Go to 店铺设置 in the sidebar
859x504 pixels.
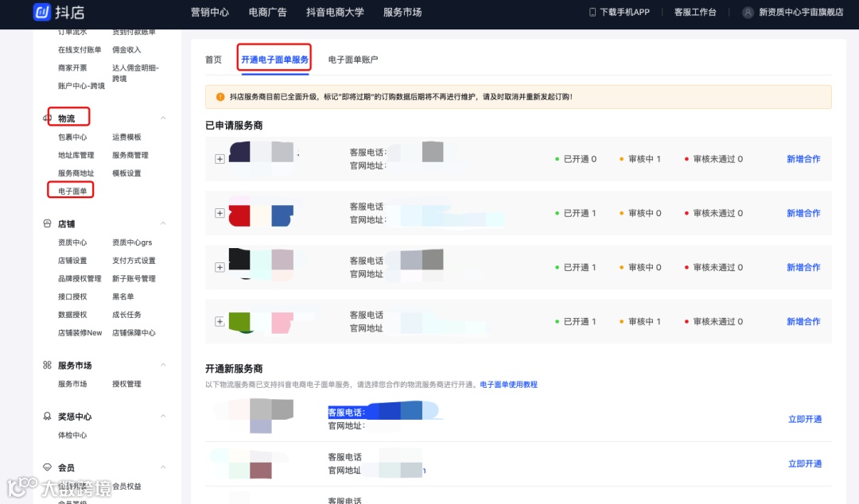pos(72,260)
